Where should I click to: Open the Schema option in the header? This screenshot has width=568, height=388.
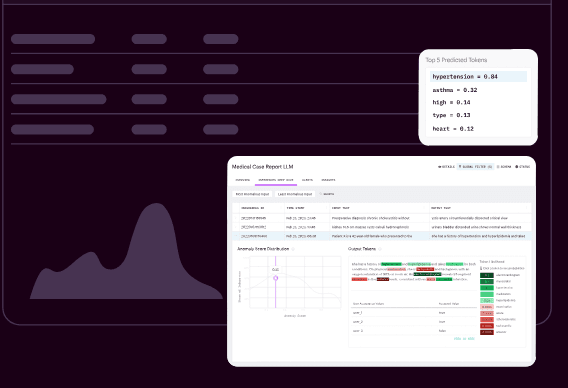tap(504, 167)
